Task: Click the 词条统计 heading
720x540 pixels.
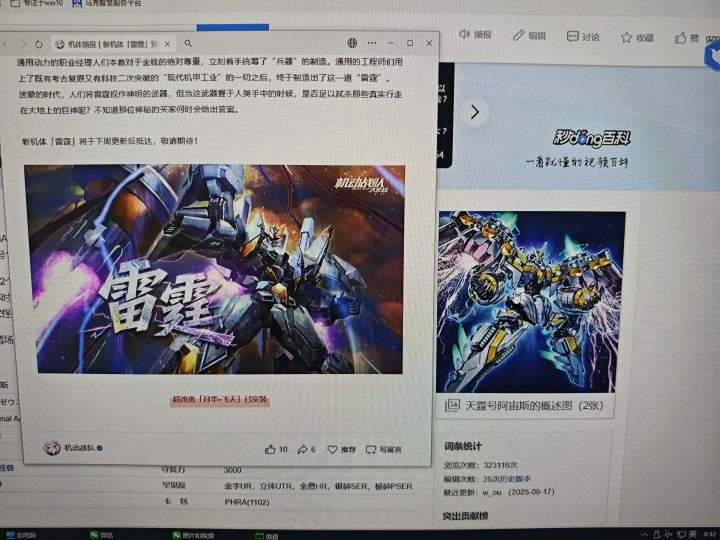Action: (463, 446)
